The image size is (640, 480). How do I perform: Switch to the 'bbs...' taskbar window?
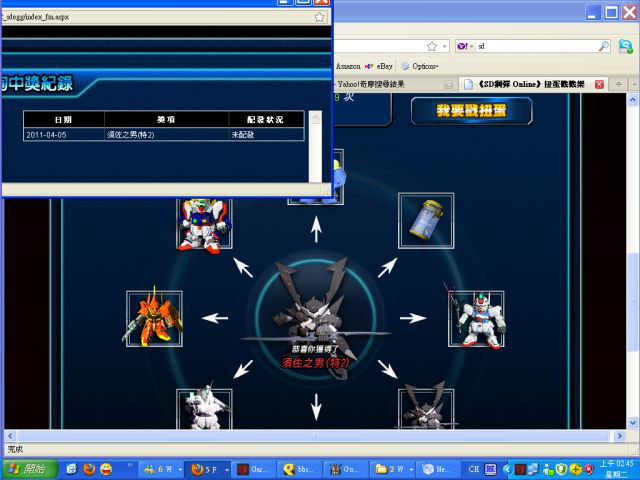coord(300,469)
